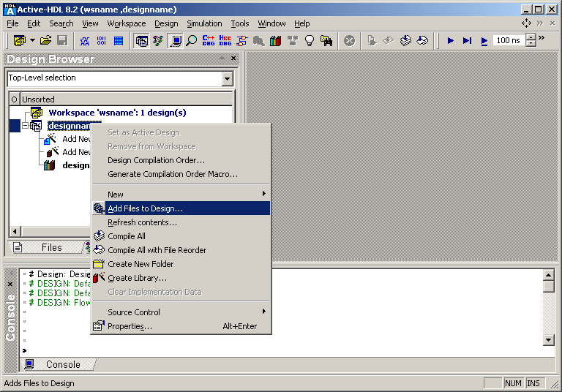Expand the Source Control submenu

click(181, 312)
